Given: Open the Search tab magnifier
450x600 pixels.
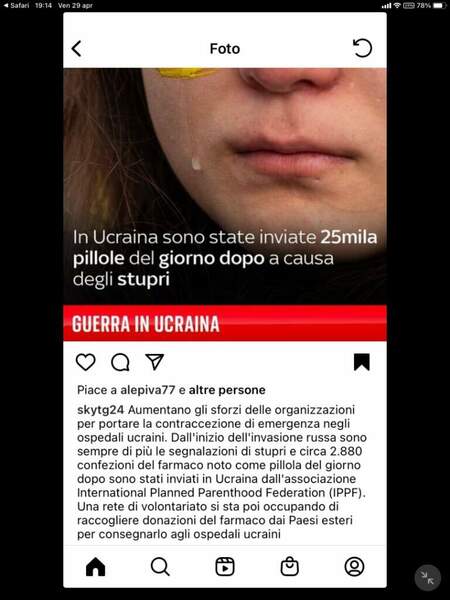Looking at the screenshot, I should (160, 566).
